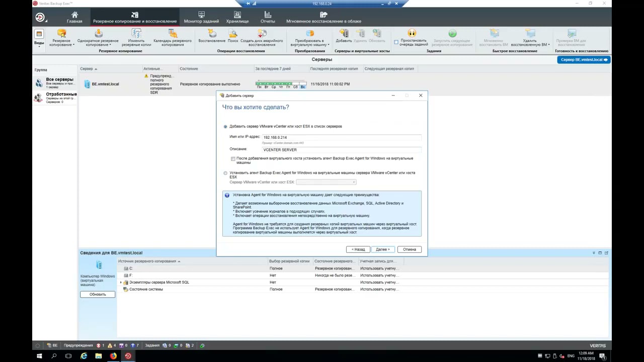Select add VMware vCenter or ESX host option
This screenshot has height=362, width=644.
[x=225, y=127]
